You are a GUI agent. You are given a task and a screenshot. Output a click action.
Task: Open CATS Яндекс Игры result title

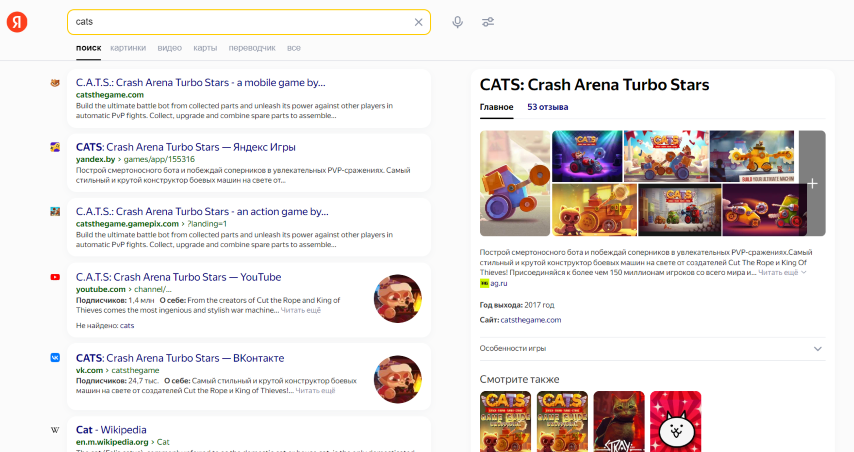(185, 147)
